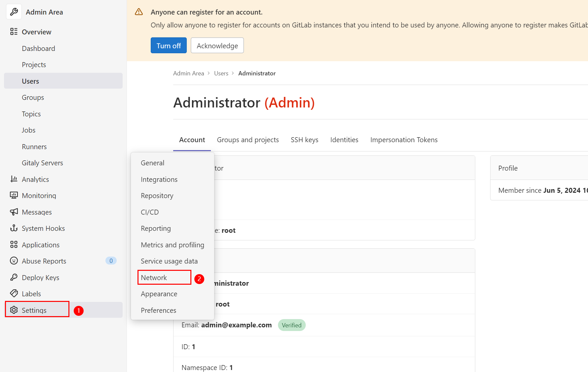
Task: Select the Messages megaphone icon
Action: click(14, 212)
